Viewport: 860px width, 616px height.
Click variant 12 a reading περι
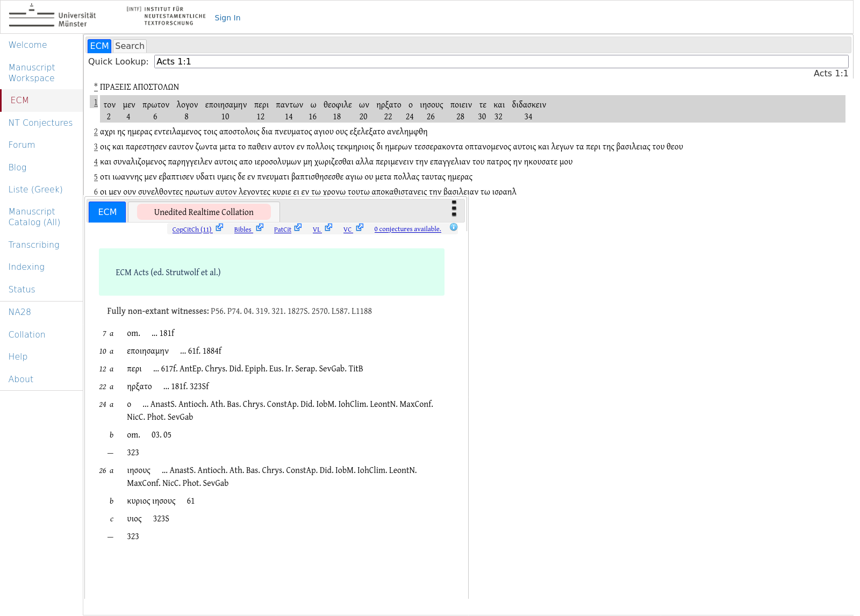click(134, 369)
